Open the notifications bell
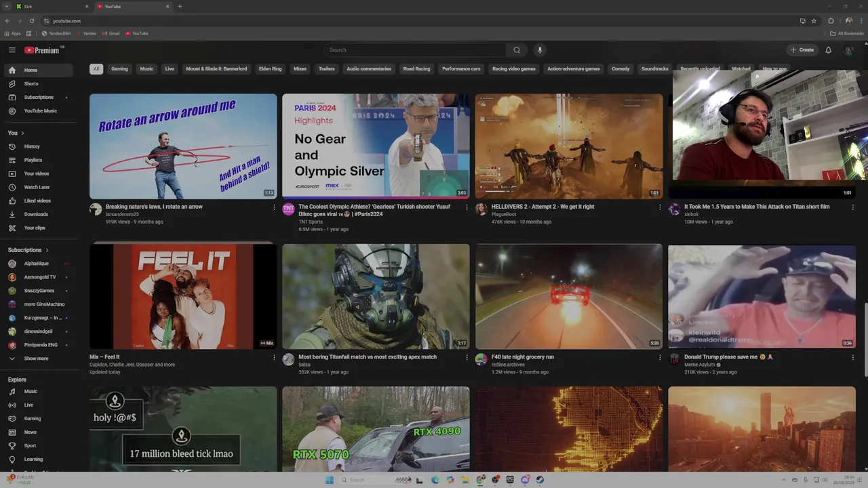 click(828, 50)
